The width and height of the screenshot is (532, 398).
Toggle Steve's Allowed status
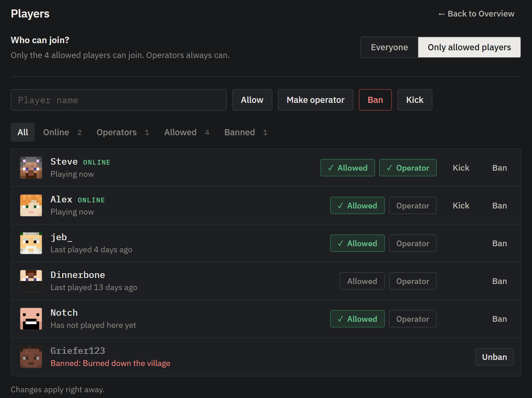(x=347, y=168)
